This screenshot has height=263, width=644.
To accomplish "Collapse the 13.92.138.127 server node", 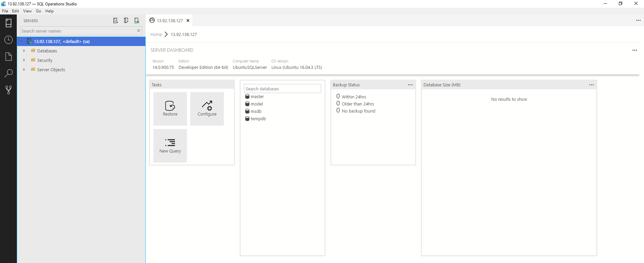I will (x=21, y=41).
